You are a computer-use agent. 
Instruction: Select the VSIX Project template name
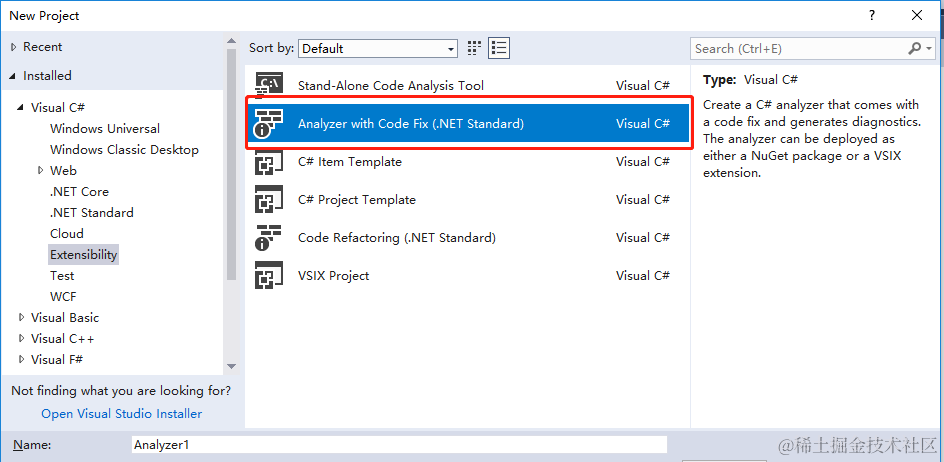pyautogui.click(x=334, y=276)
